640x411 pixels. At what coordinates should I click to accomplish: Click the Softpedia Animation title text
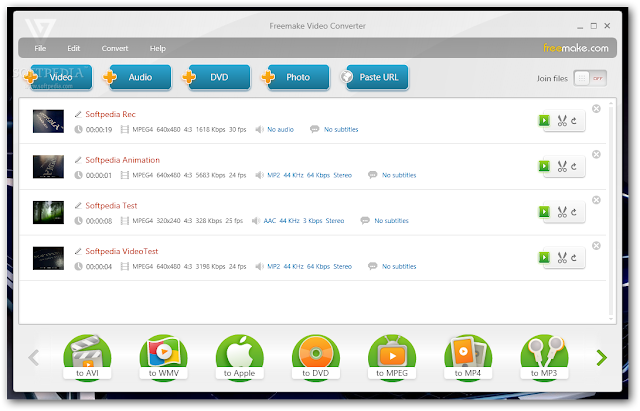(122, 160)
